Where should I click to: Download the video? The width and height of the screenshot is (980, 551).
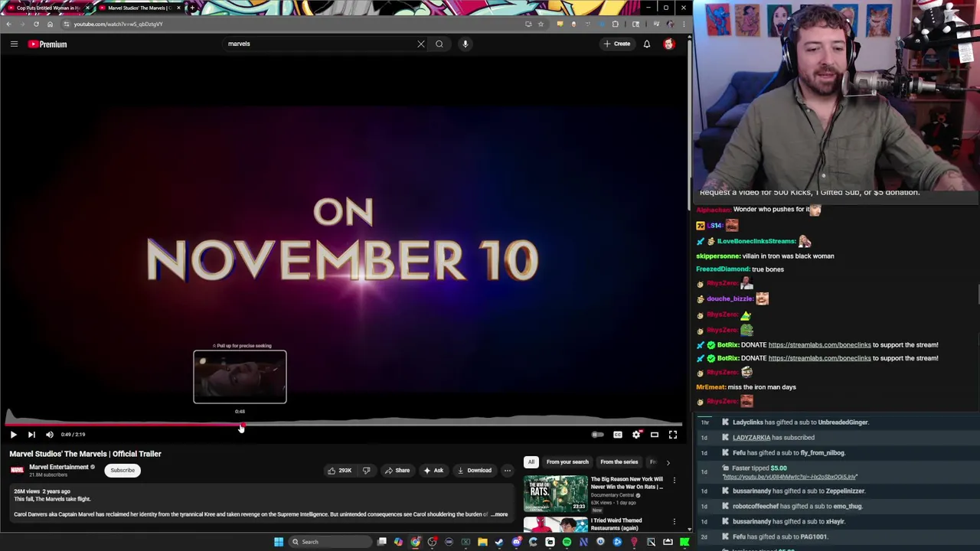(475, 471)
